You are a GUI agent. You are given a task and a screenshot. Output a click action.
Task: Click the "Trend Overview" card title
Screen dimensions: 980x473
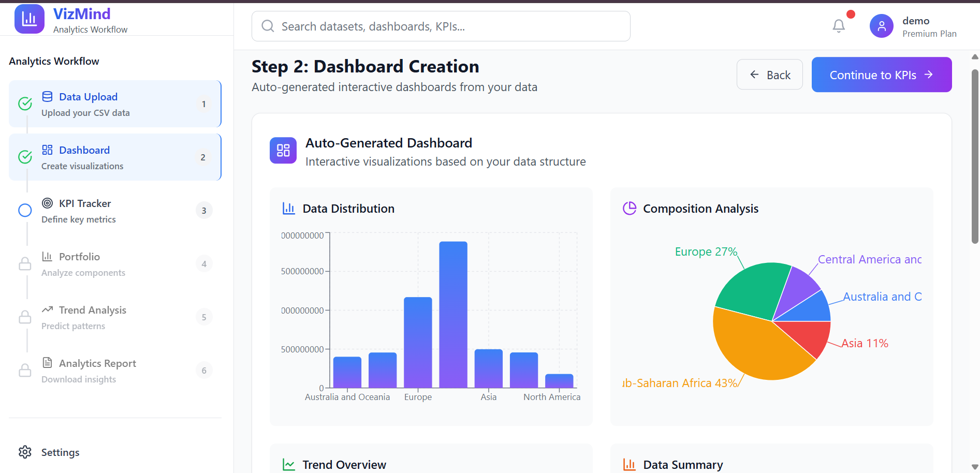tap(344, 465)
